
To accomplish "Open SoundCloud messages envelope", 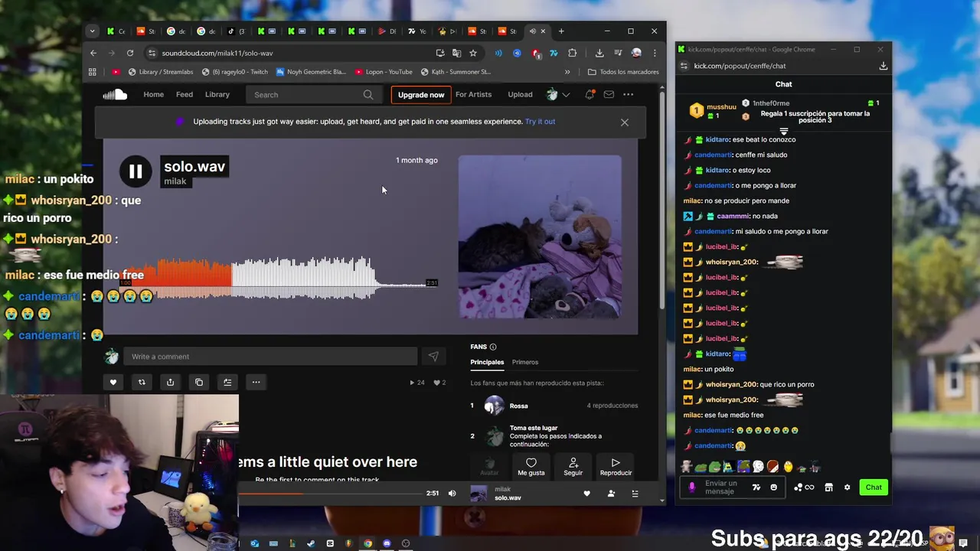I will 609,94.
